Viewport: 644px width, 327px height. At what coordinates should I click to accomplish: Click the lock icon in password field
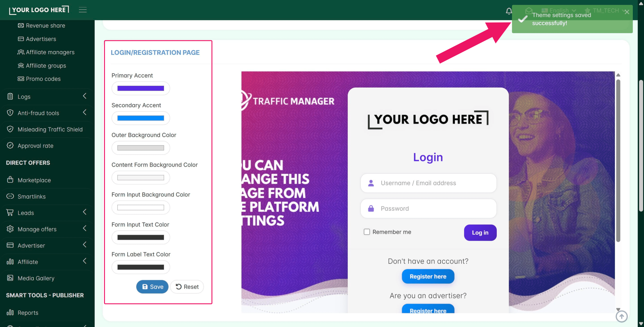[371, 208]
